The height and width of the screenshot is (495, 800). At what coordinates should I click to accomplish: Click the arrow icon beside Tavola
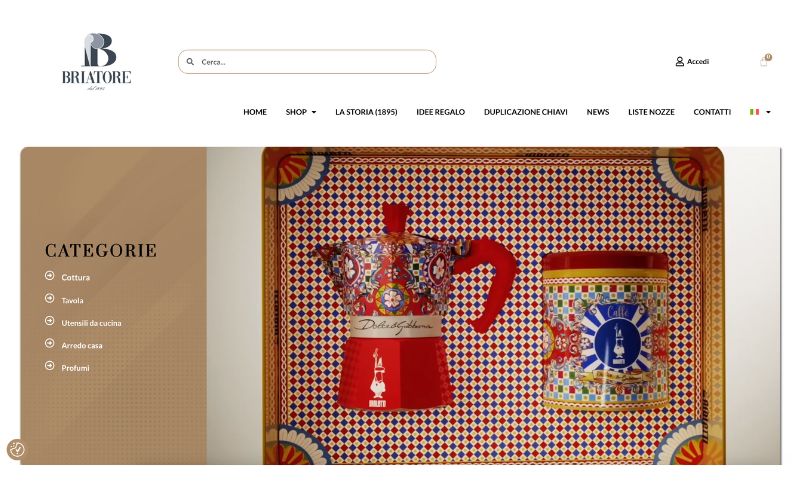pos(49,298)
